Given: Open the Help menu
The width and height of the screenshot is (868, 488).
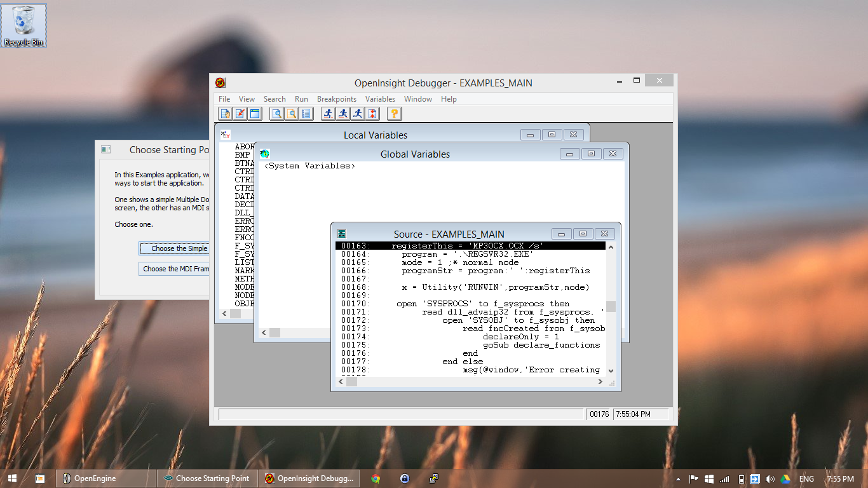Looking at the screenshot, I should (x=449, y=99).
